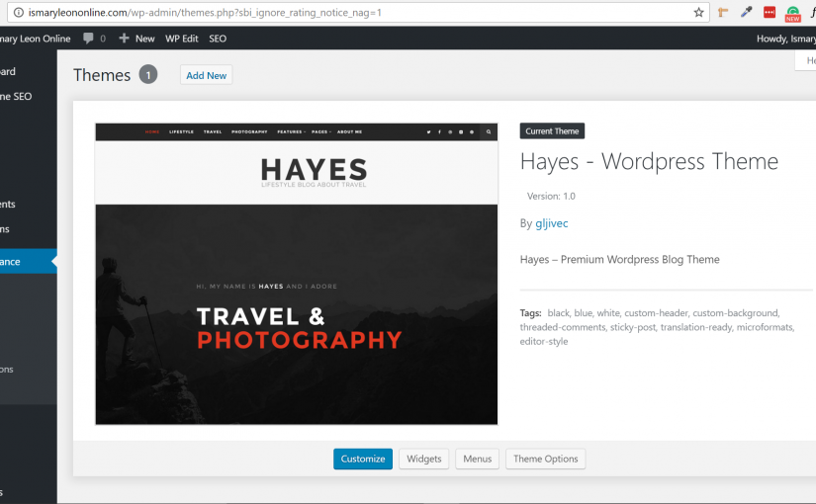Click the Add New theme button
Image resolution: width=816 pixels, height=504 pixels.
click(x=206, y=75)
